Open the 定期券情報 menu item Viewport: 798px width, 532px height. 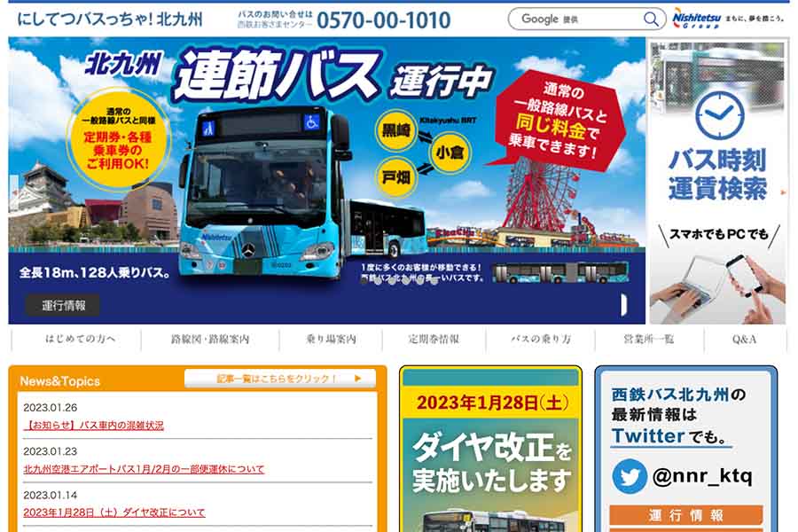(434, 339)
